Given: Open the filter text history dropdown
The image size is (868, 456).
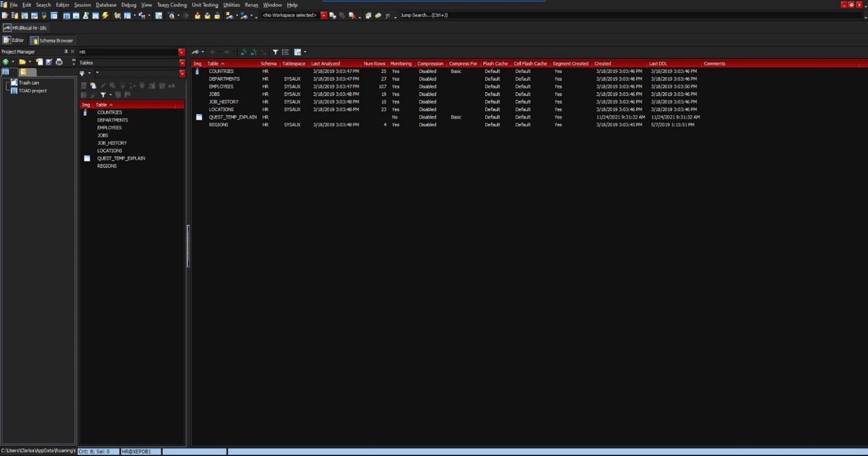Looking at the screenshot, I should [x=182, y=73].
